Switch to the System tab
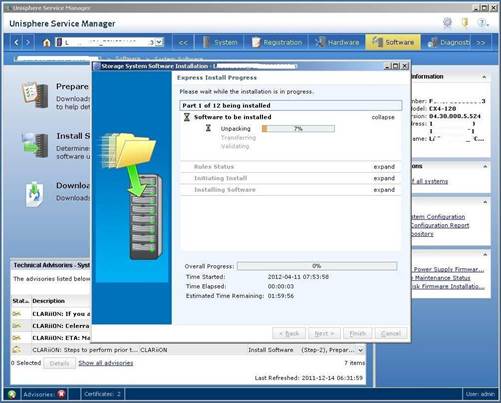Image resolution: width=501 pixels, height=403 pixels. coord(221,42)
